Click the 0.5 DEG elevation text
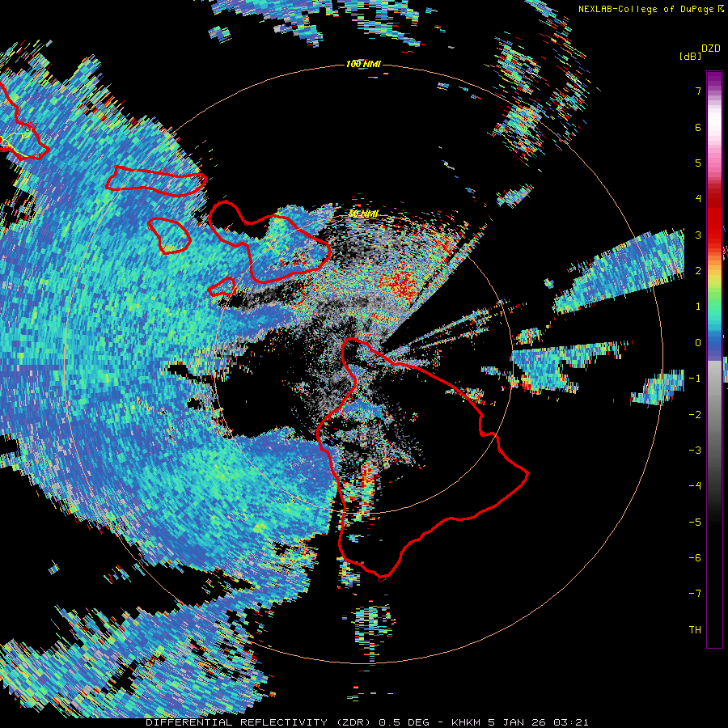The image size is (728, 728). coord(405,722)
